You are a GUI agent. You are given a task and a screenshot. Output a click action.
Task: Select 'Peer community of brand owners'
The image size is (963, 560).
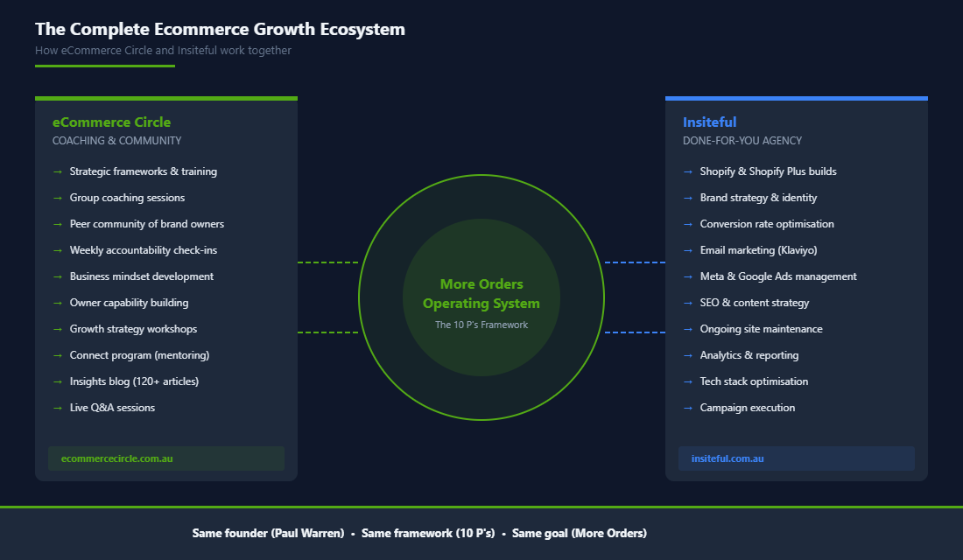(147, 224)
